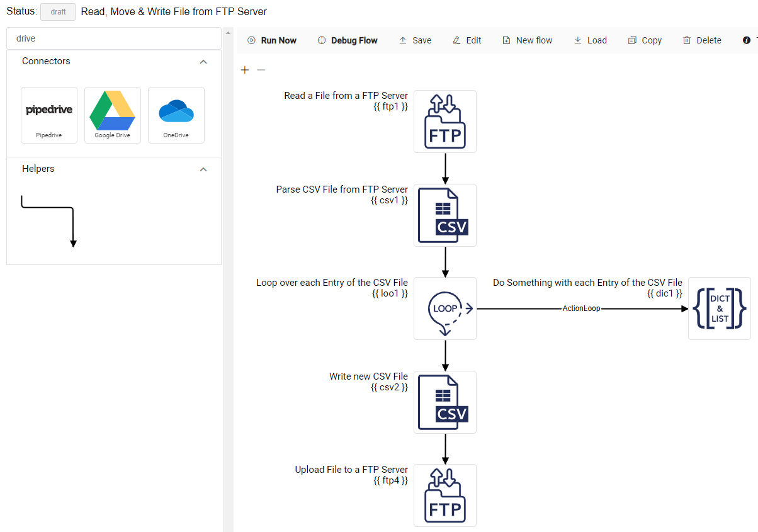Click the Connectors heading text

pyautogui.click(x=46, y=61)
